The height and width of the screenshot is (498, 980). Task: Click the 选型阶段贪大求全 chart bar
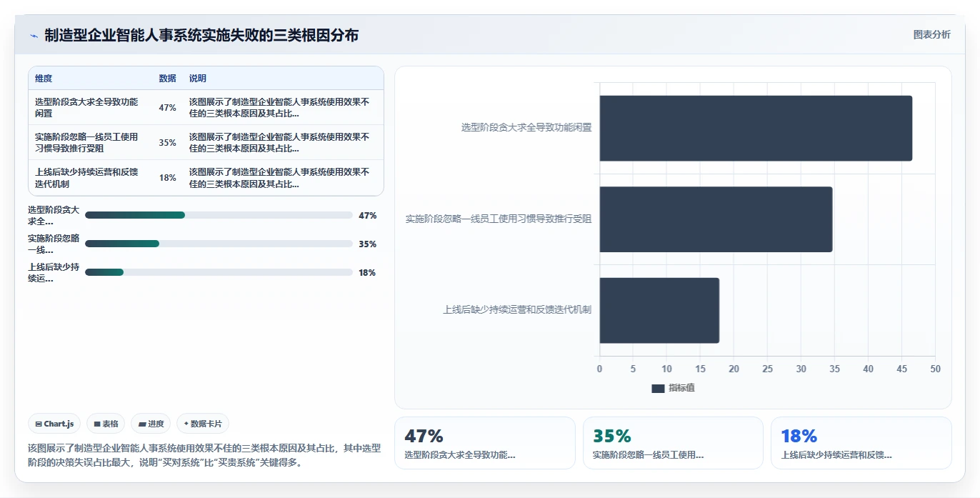(x=756, y=128)
